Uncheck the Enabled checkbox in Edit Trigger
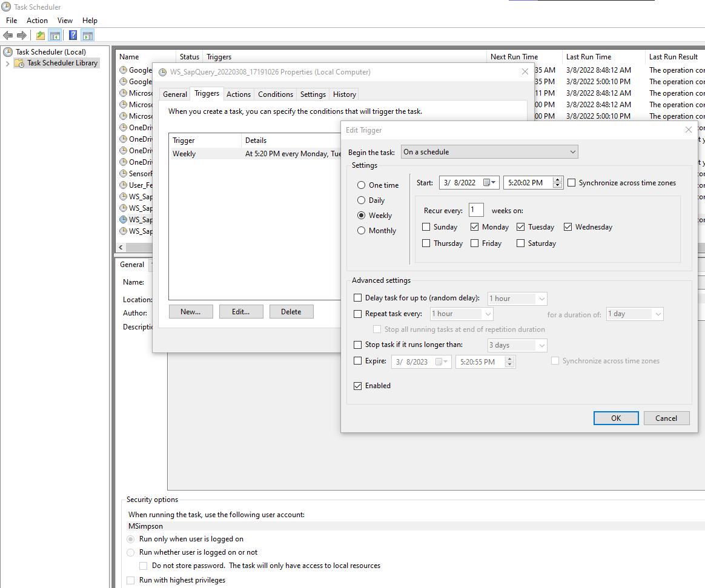The image size is (705, 588). pos(357,386)
